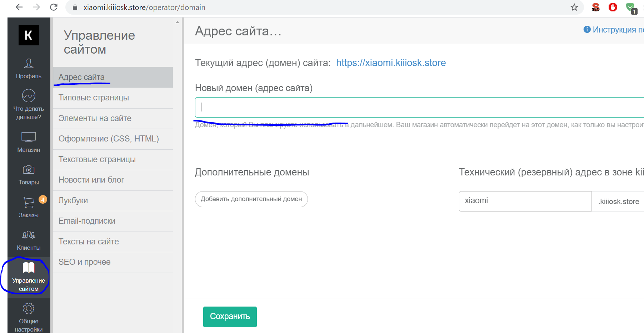Image resolution: width=644 pixels, height=333 pixels.
Task: Click the orange orders badge showing 4
Action: (43, 199)
